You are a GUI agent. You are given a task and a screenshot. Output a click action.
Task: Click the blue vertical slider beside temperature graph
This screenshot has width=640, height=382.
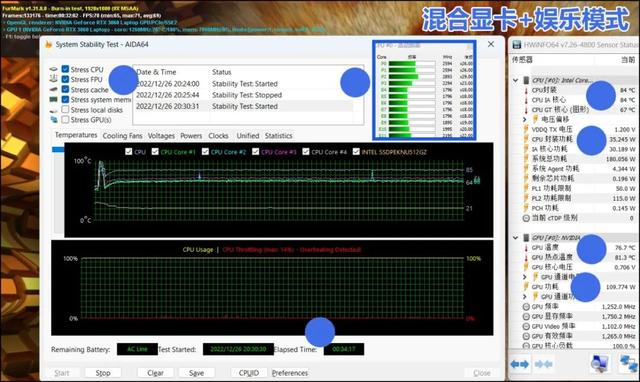click(x=58, y=150)
